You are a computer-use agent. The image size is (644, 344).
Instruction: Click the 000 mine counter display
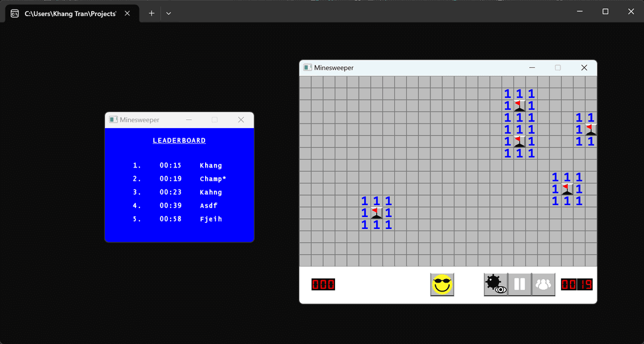[x=323, y=284]
